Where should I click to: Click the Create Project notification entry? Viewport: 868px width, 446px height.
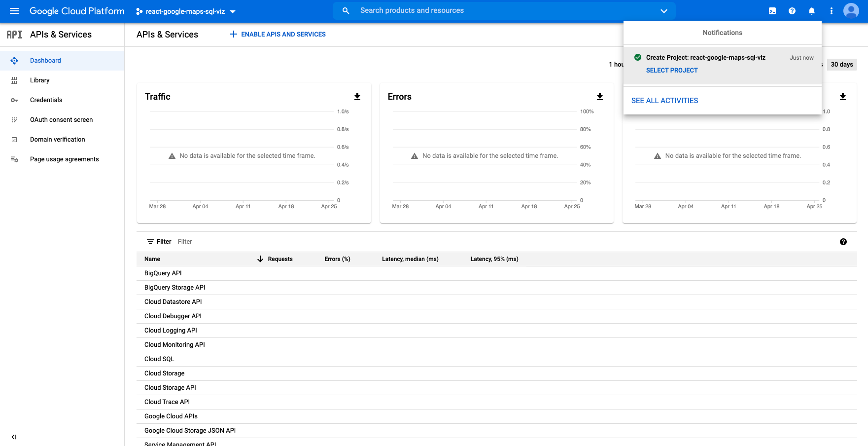[x=723, y=65]
